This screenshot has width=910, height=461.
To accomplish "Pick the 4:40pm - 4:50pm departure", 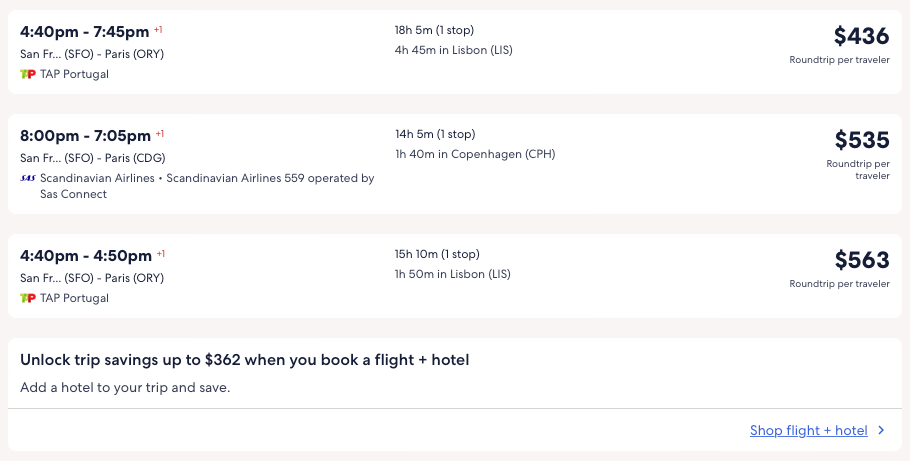I will click(x=85, y=255).
